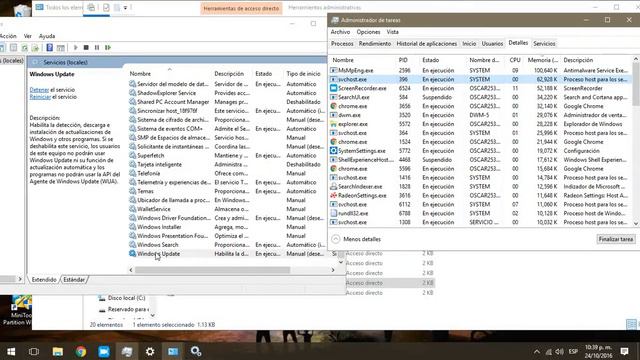Image resolution: width=640 pixels, height=360 pixels.
Task: Sort services by Tipo de inicio column
Action: [x=304, y=73]
